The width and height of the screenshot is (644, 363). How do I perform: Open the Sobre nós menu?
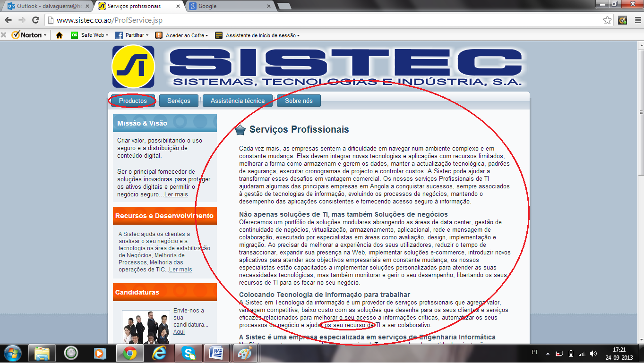299,101
